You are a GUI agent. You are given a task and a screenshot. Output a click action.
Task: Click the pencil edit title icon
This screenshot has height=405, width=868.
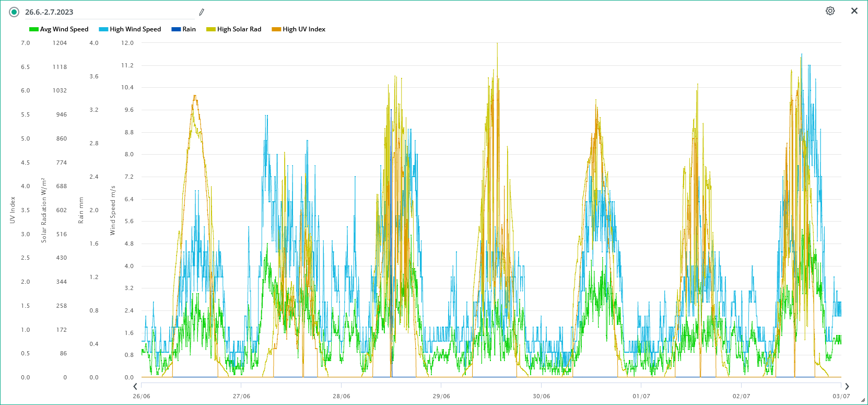point(202,12)
